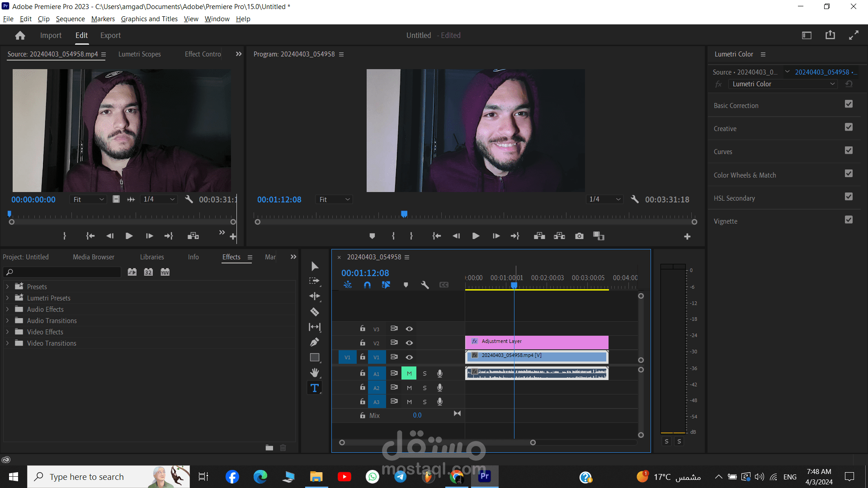Viewport: 868px width, 488px height.
Task: Step forward one frame in Program
Action: coord(496,236)
